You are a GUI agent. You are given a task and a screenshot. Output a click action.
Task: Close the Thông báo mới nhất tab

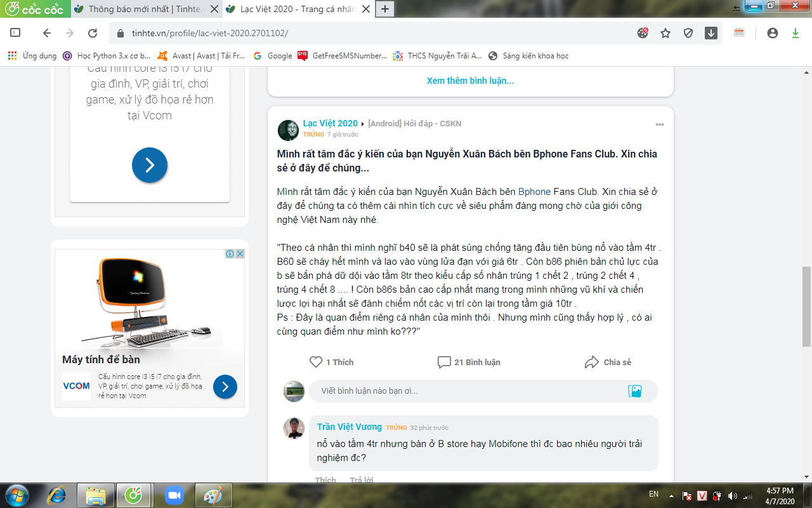point(214,10)
